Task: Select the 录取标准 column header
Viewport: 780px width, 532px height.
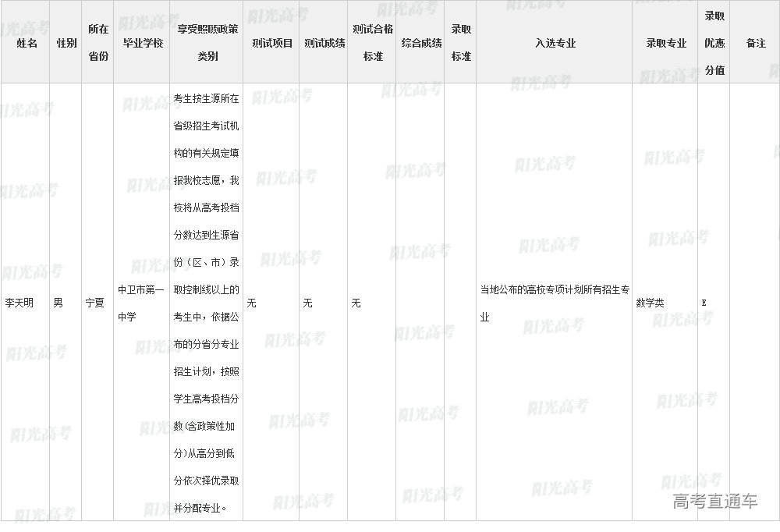Action: click(461, 43)
